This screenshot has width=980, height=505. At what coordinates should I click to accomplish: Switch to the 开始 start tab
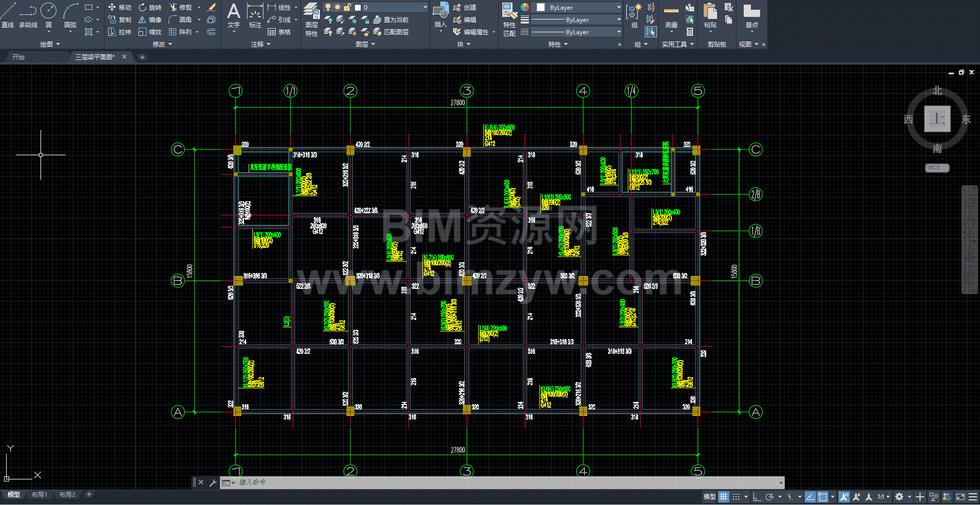pyautogui.click(x=18, y=57)
